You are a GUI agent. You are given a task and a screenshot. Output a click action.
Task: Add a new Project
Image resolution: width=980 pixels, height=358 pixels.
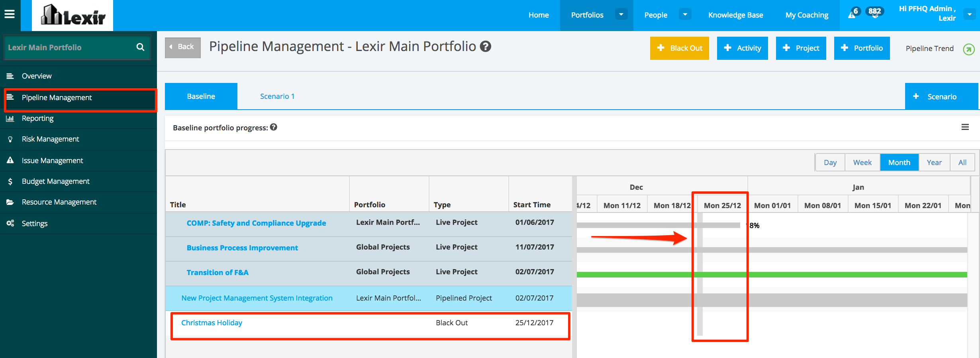click(x=801, y=48)
